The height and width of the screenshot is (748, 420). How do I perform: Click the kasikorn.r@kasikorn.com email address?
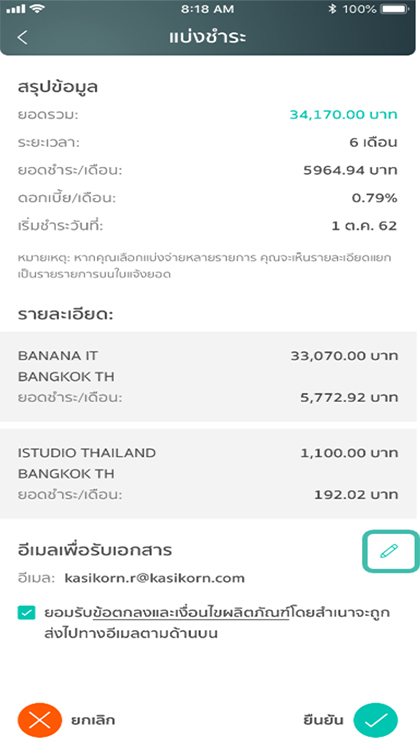(155, 578)
